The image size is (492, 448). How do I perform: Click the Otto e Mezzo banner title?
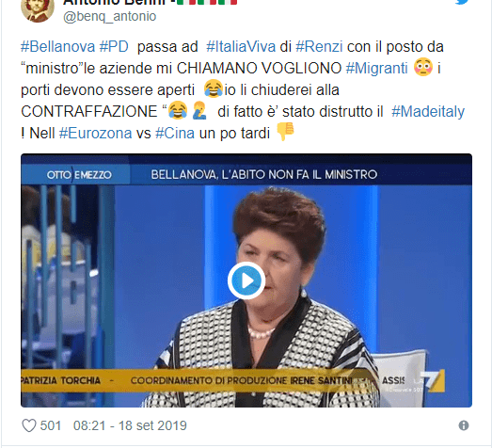79,174
